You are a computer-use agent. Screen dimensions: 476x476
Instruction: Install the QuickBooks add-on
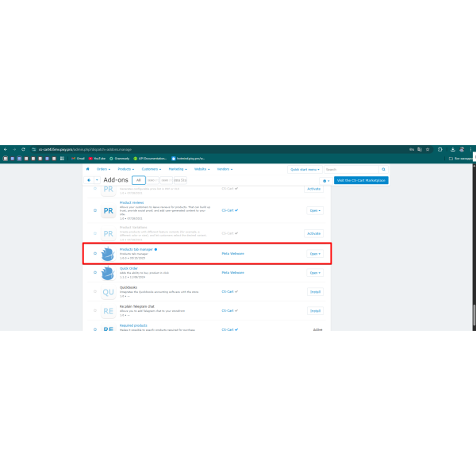click(315, 292)
